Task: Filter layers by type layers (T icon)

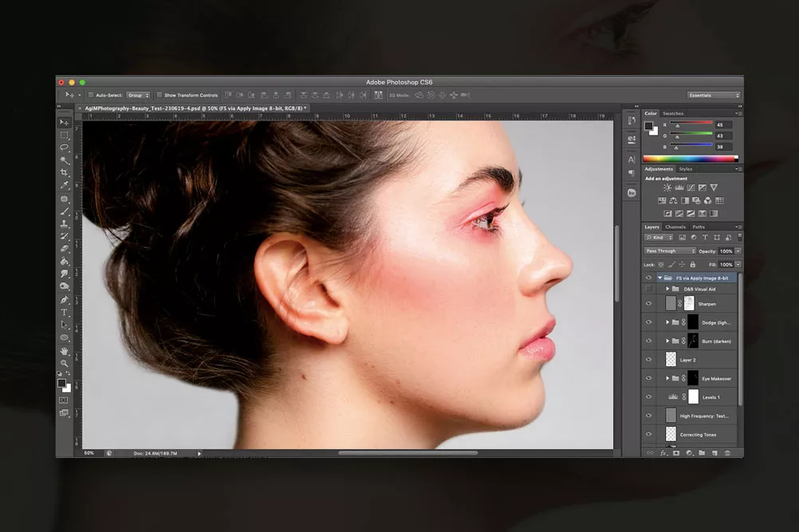Action: [705, 238]
